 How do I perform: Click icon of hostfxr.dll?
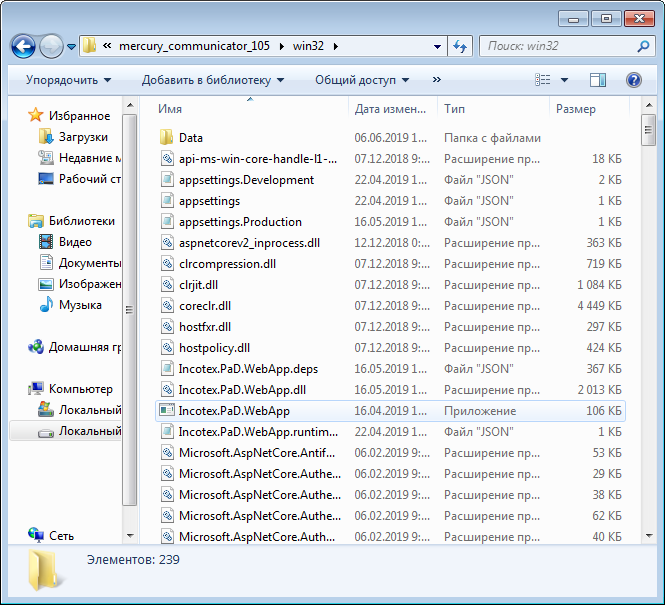(x=167, y=326)
